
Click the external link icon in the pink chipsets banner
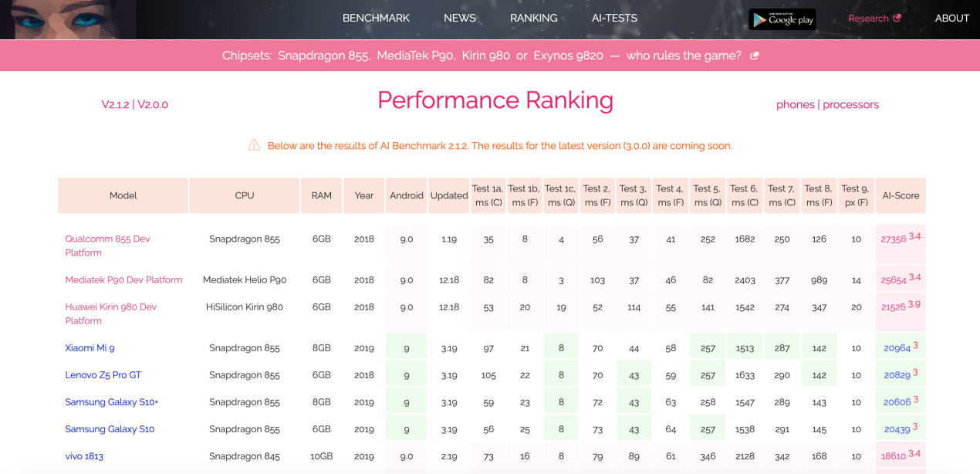point(755,56)
